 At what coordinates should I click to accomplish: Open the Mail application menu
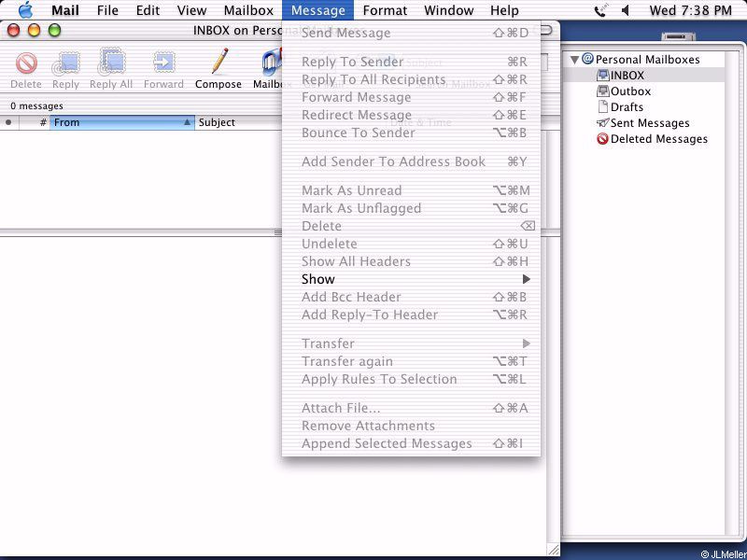[64, 10]
